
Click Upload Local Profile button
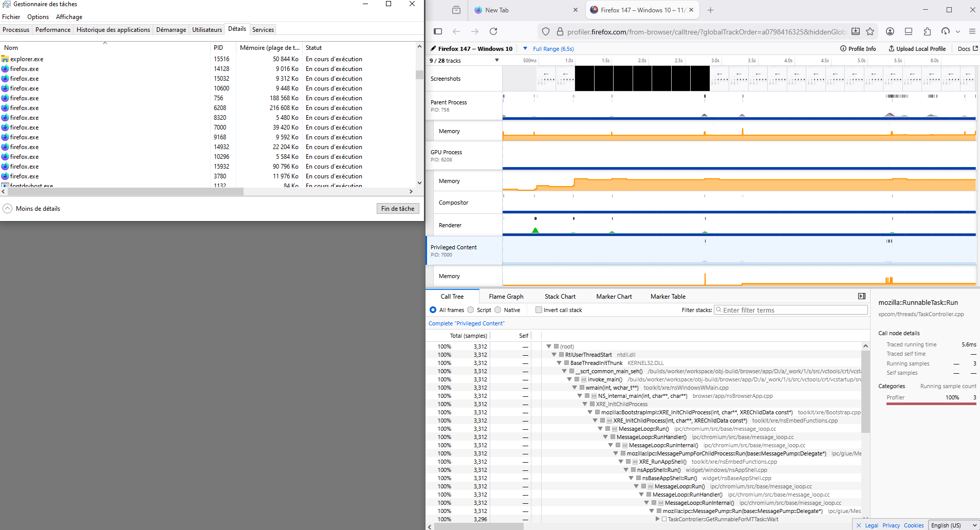[917, 49]
